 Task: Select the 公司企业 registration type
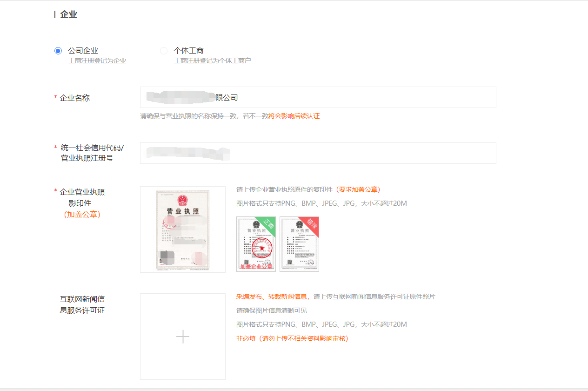click(58, 50)
